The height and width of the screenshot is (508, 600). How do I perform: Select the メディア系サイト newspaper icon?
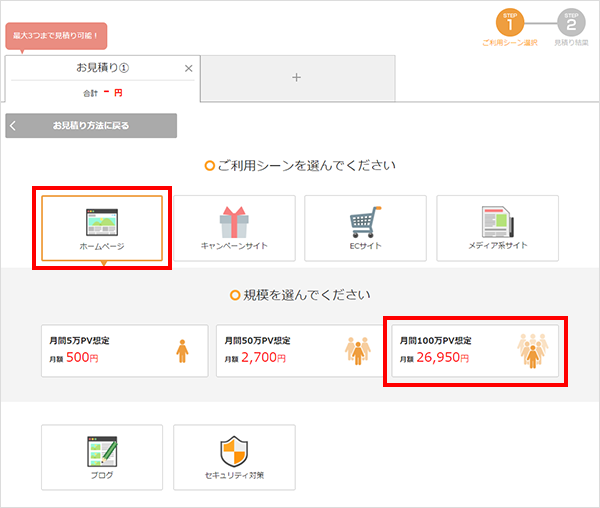[x=497, y=221]
